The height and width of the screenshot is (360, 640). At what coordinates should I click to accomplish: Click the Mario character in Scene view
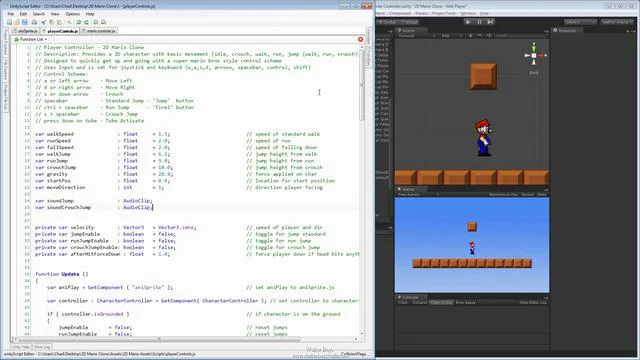point(483,138)
